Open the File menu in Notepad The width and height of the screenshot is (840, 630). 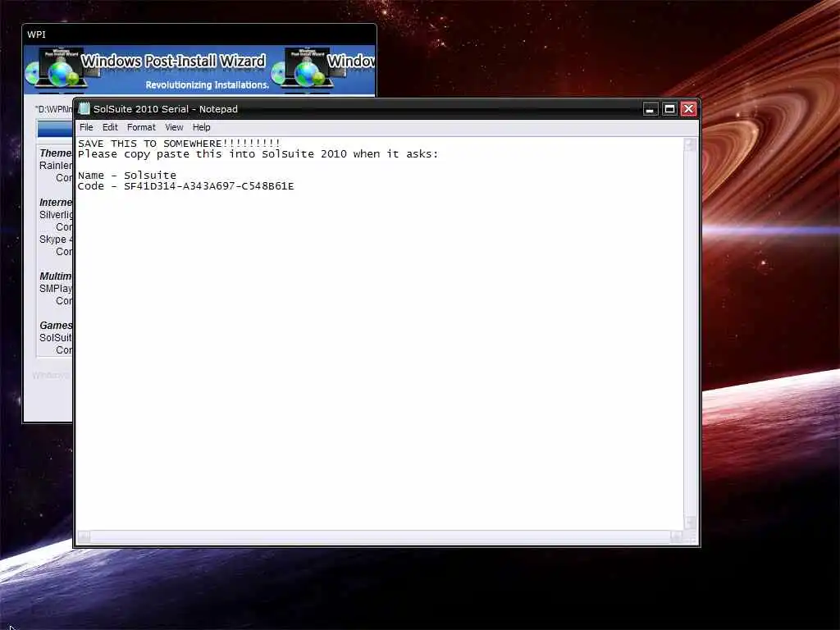tap(86, 127)
